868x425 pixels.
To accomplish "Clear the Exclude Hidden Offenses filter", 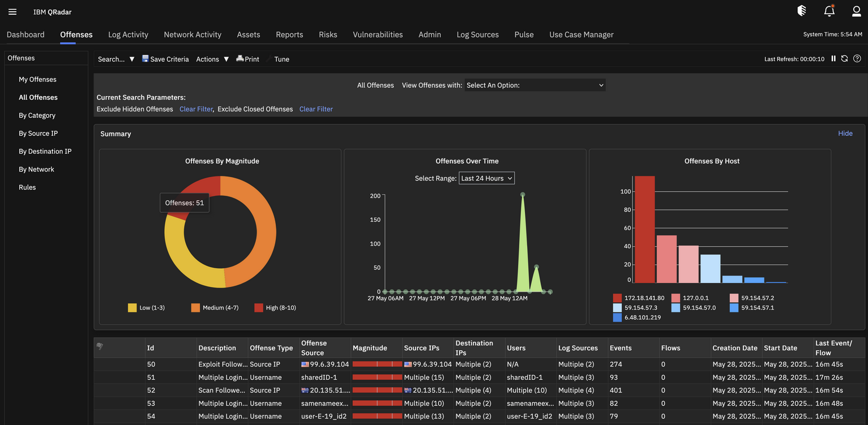I will (x=196, y=109).
